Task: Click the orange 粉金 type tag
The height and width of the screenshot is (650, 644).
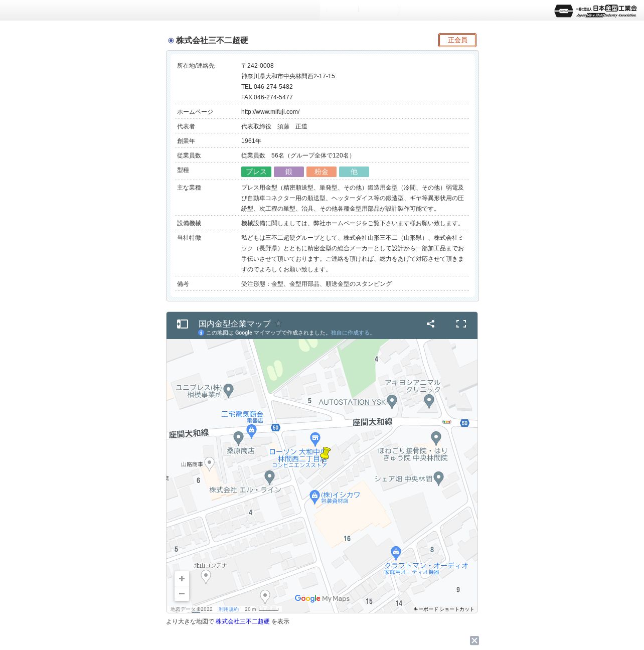Action: pyautogui.click(x=321, y=172)
